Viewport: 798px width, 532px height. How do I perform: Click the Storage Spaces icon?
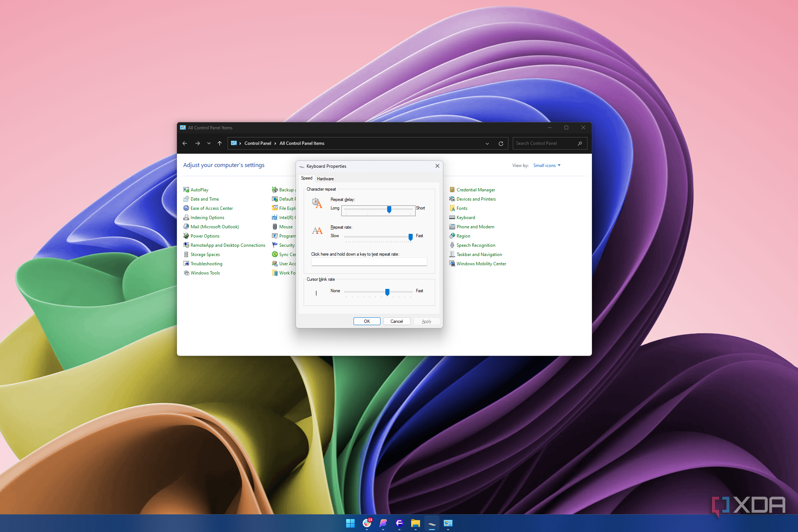coord(186,254)
